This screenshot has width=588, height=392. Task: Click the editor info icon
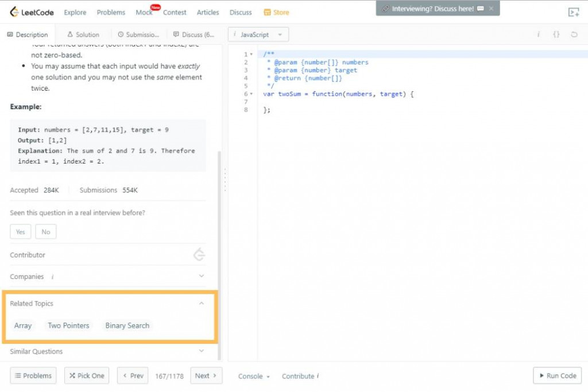539,34
